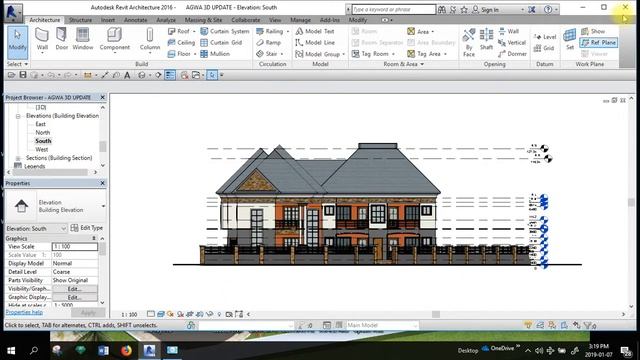This screenshot has width=640, height=360.
Task: Open the East elevation view
Action: coord(40,124)
